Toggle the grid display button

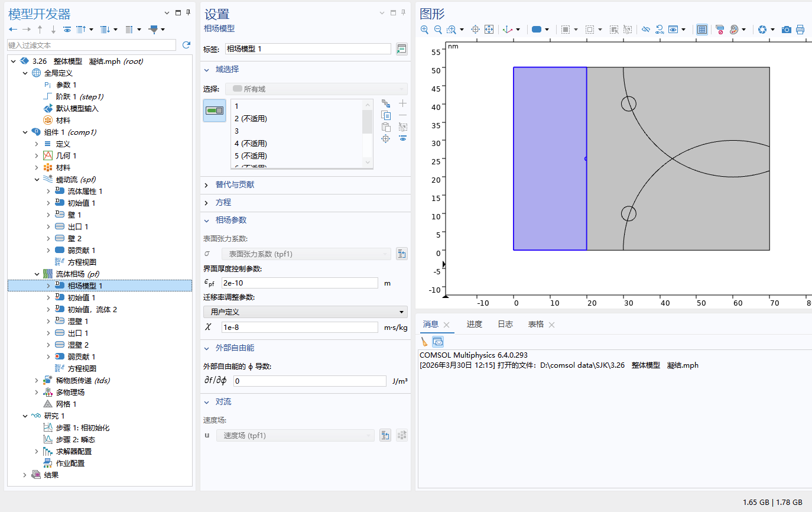pyautogui.click(x=701, y=29)
